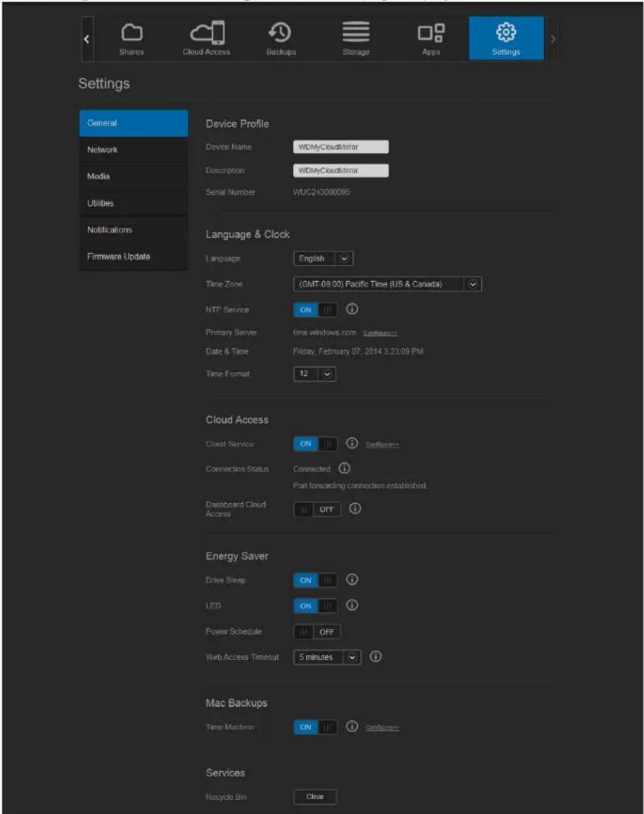644x814 pixels.
Task: Open the Time Zone dropdown
Action: coord(387,284)
